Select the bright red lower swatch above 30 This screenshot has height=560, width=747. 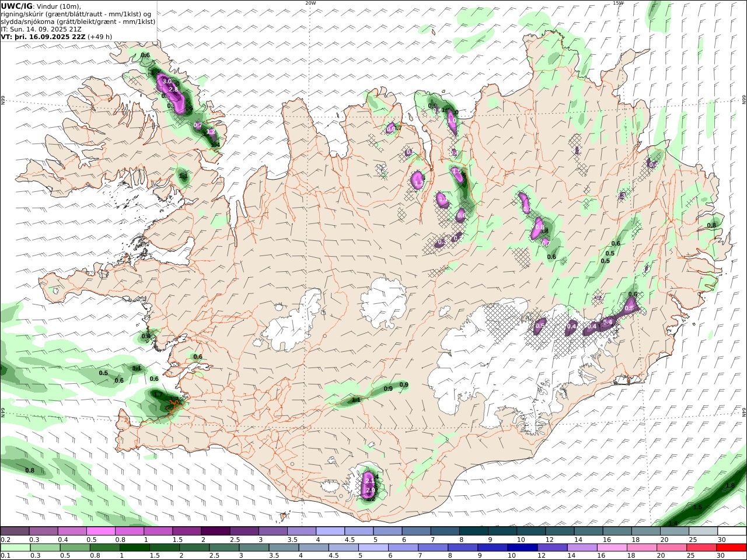coord(731,548)
